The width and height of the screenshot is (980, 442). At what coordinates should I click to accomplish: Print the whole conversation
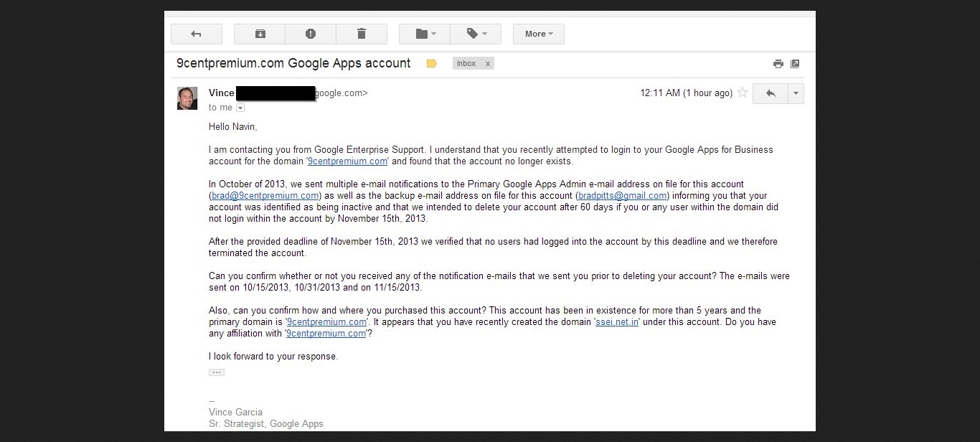tap(778, 64)
